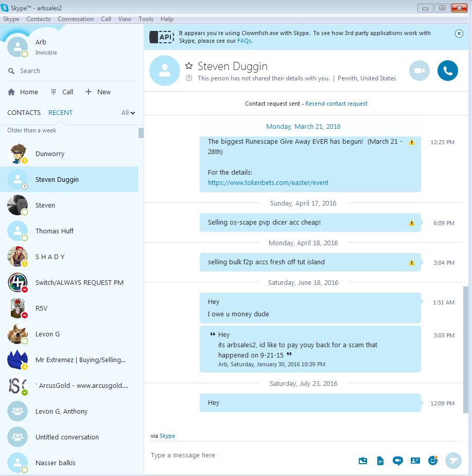Dismiss the Clownfish API notification banner
Image resolution: width=472 pixels, height=476 pixels.
(x=459, y=33)
